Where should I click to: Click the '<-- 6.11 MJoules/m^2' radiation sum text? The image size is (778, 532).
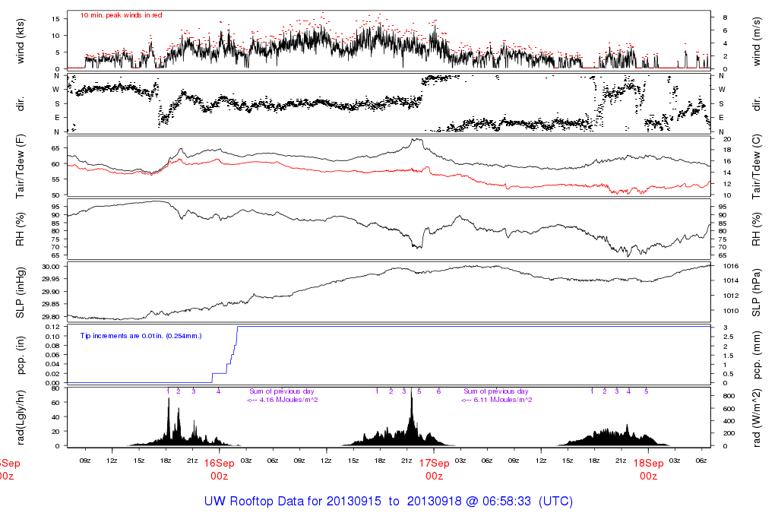(x=497, y=400)
